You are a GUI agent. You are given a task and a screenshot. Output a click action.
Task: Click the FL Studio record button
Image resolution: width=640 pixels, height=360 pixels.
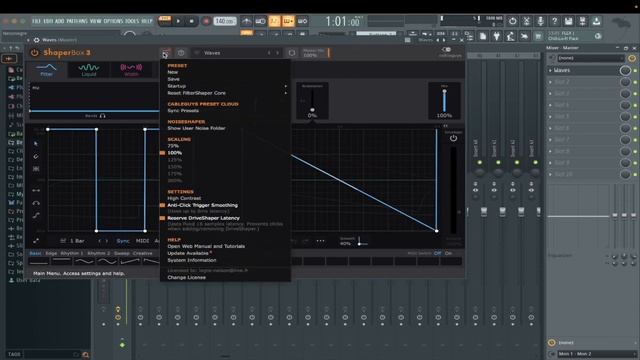coord(206,21)
